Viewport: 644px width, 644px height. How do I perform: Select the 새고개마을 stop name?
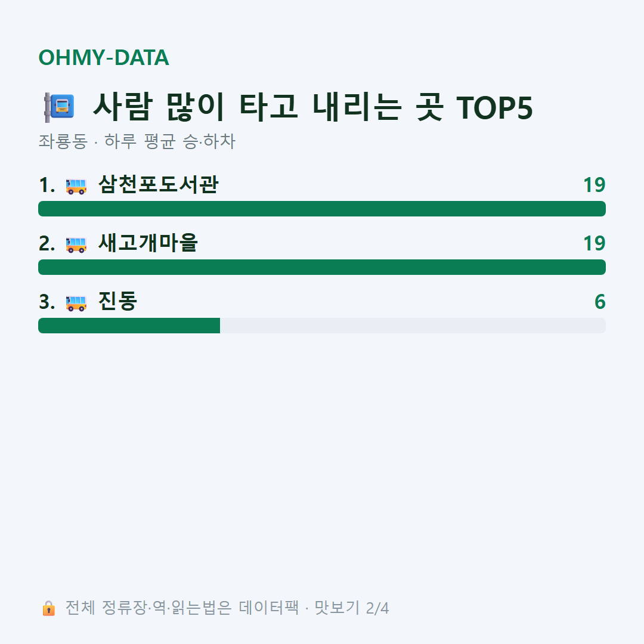(x=148, y=243)
